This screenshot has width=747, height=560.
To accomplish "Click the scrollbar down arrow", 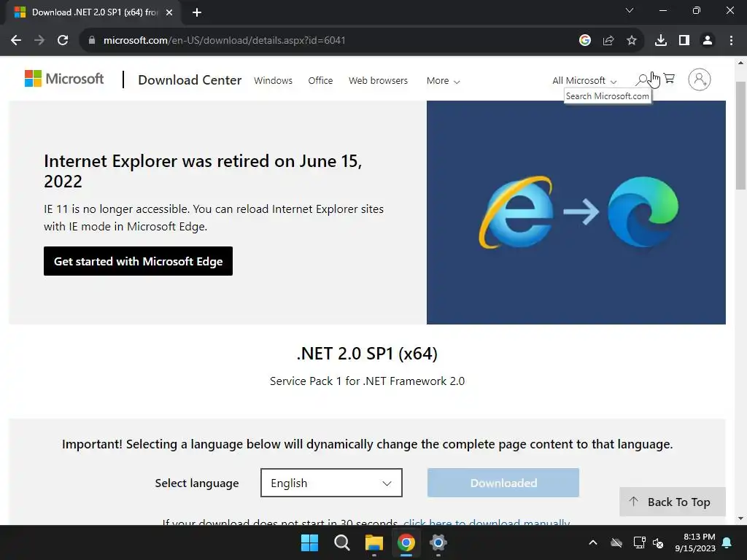I will click(741, 518).
